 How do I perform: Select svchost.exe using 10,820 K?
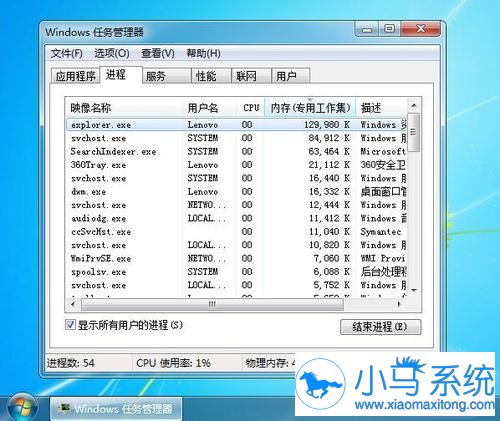236,245
